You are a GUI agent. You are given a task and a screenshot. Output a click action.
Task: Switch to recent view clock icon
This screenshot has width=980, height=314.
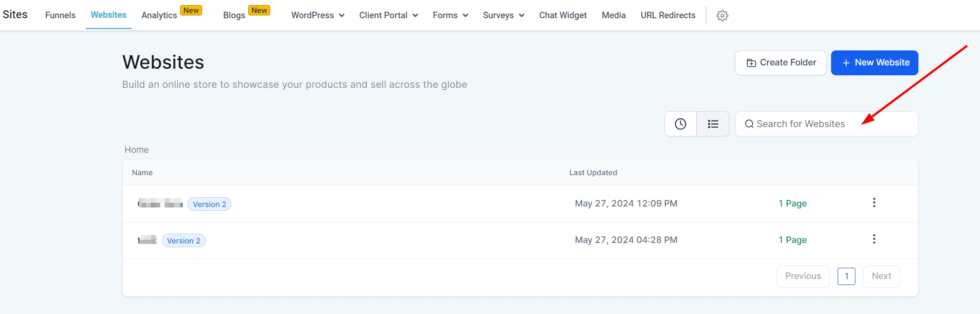pos(680,124)
